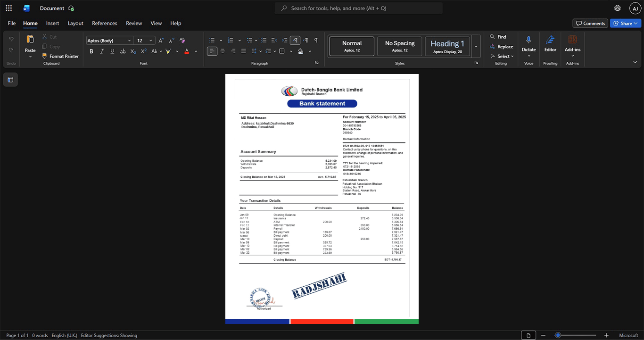This screenshot has width=644, height=340.
Task: Click the Replace button
Action: coord(502,46)
